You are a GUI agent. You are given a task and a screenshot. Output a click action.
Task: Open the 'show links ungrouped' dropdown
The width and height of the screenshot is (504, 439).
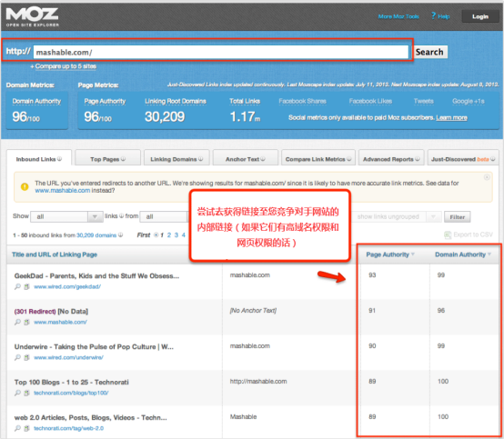pos(397,216)
